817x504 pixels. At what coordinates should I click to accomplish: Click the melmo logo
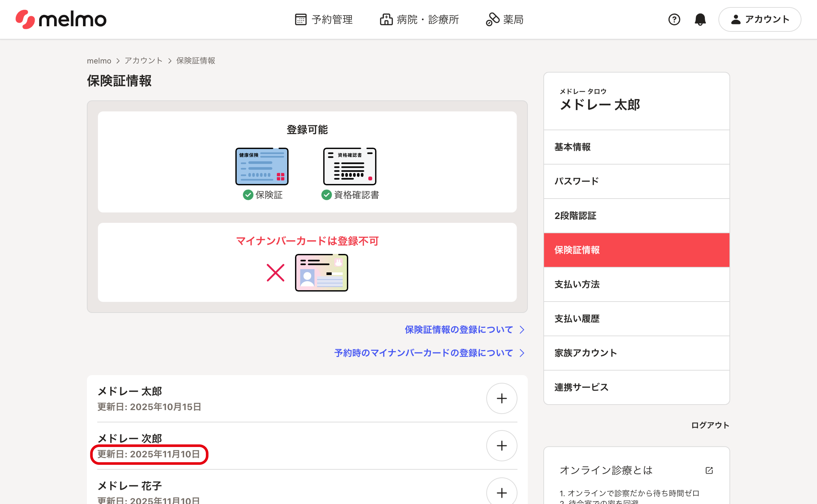pos(61,19)
